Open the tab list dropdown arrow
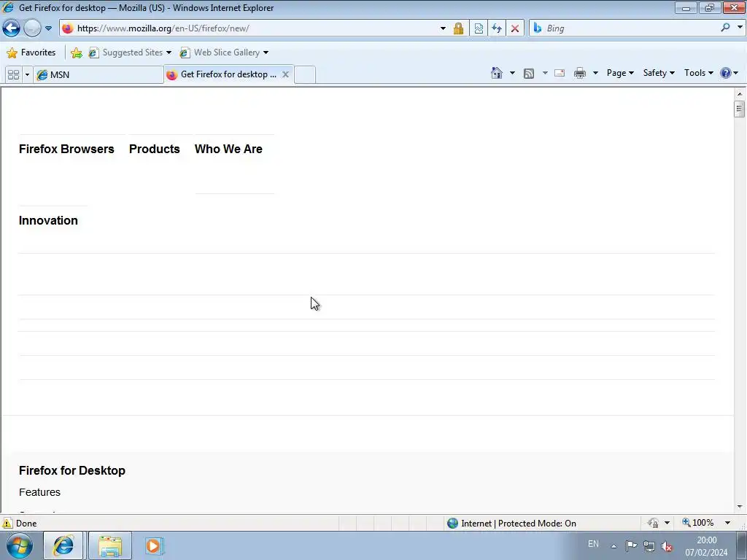This screenshot has width=747, height=560. pos(27,75)
